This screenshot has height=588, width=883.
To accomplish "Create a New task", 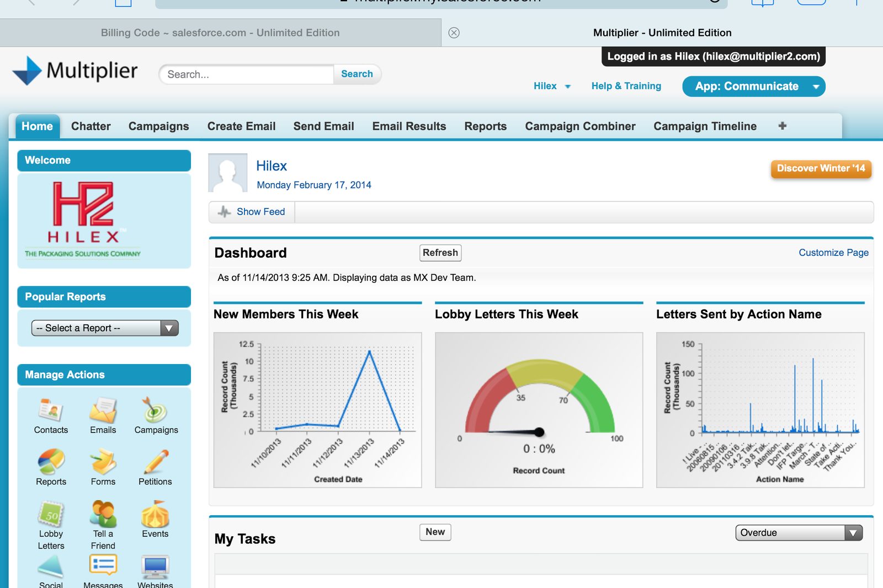I will (x=435, y=532).
